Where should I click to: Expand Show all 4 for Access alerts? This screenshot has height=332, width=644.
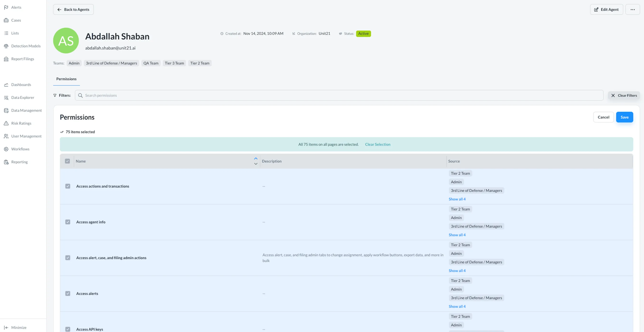(x=457, y=306)
